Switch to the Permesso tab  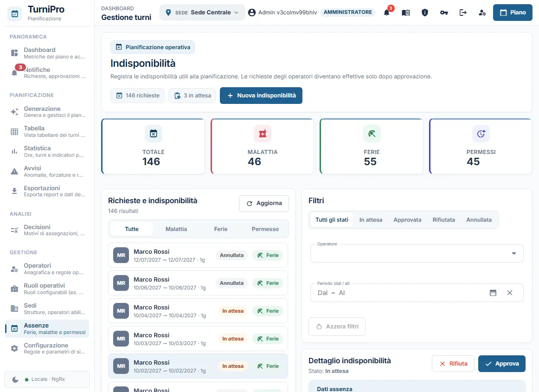click(265, 229)
